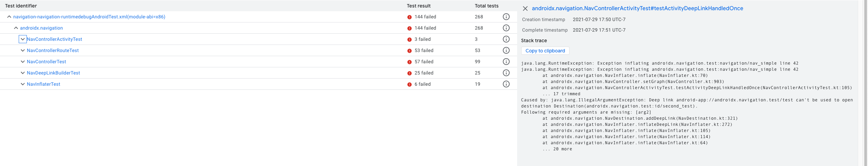This screenshot has height=166, width=868.
Task: Expand NavControllerTest row
Action: click(x=22, y=62)
